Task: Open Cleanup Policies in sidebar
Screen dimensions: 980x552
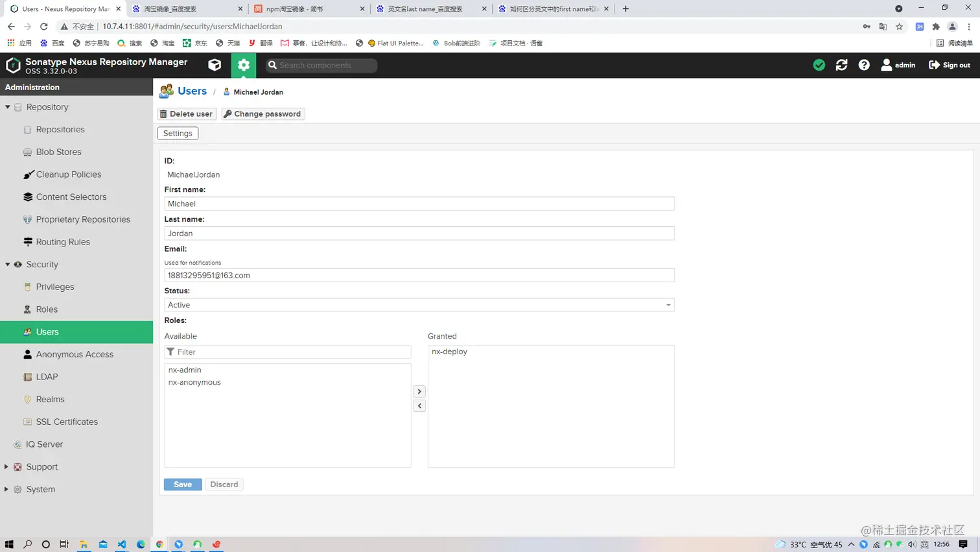Action: click(x=69, y=174)
